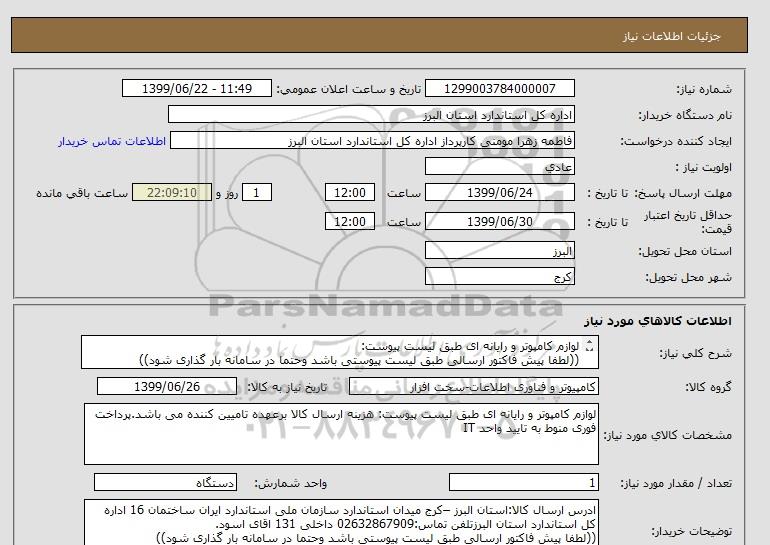The height and width of the screenshot is (545, 770).
Task: Click the label توضیحات خریدار
Action: click(691, 531)
